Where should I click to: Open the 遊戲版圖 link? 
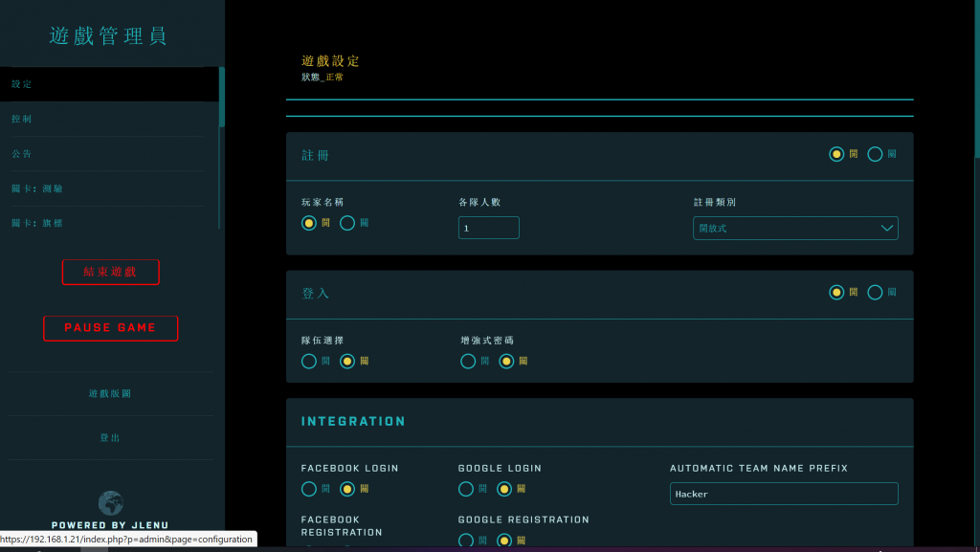[110, 393]
